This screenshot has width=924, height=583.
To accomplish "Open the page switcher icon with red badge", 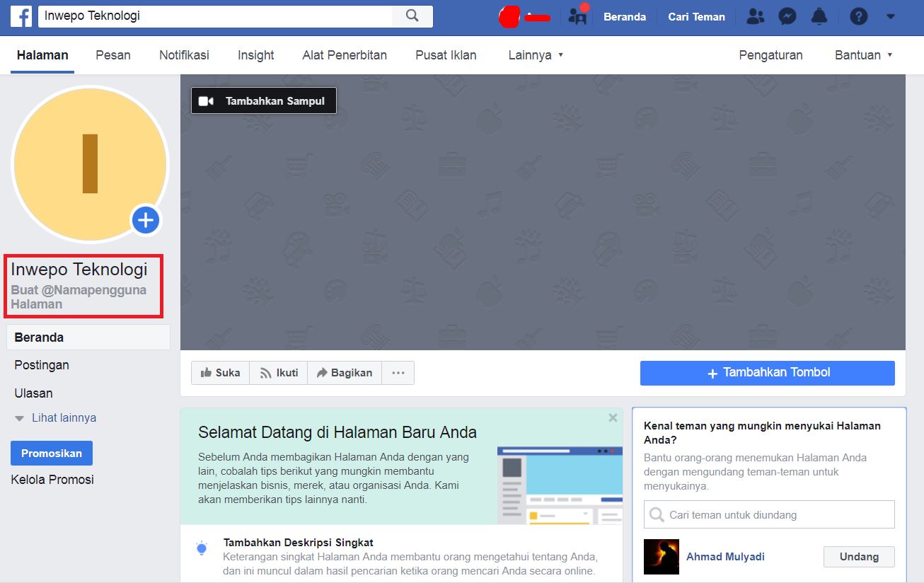I will click(578, 16).
